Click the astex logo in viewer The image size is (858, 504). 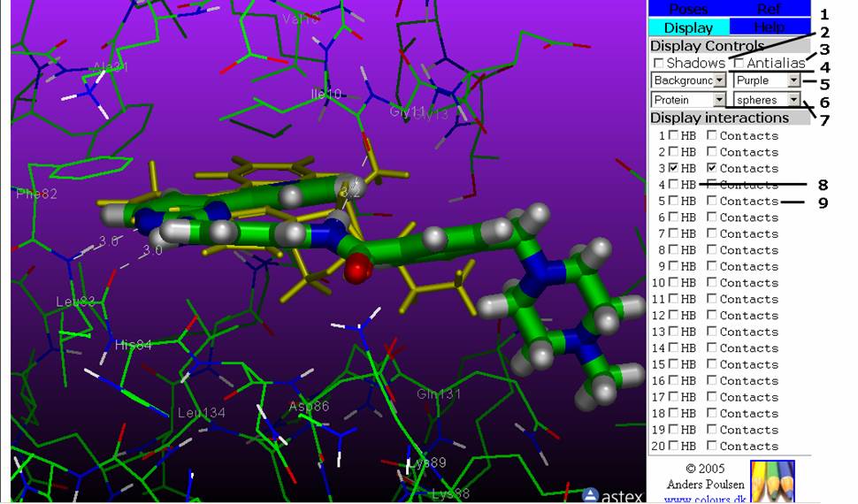click(x=612, y=496)
